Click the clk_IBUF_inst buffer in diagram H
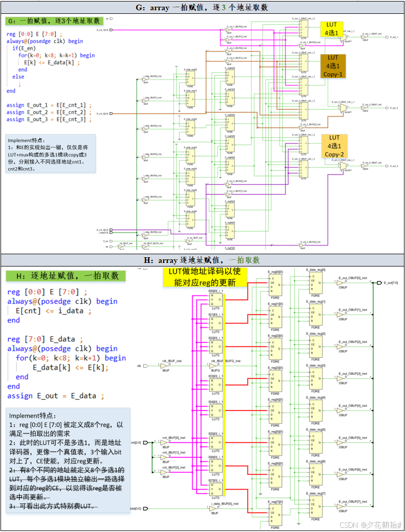 164,366
